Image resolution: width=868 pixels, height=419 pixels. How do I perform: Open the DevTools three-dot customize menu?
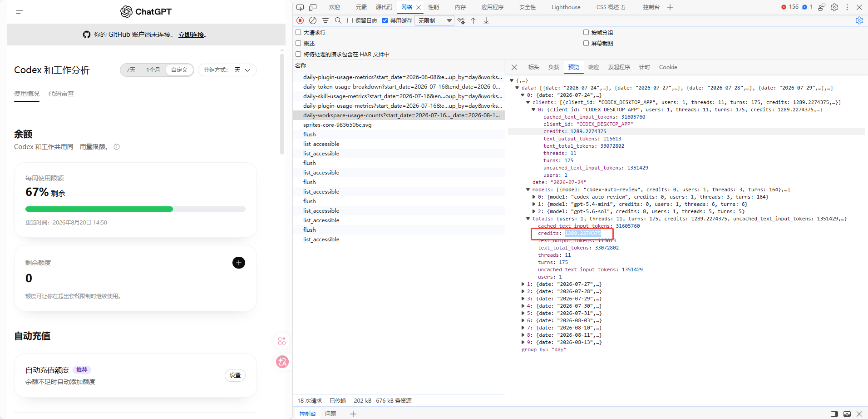(x=847, y=7)
